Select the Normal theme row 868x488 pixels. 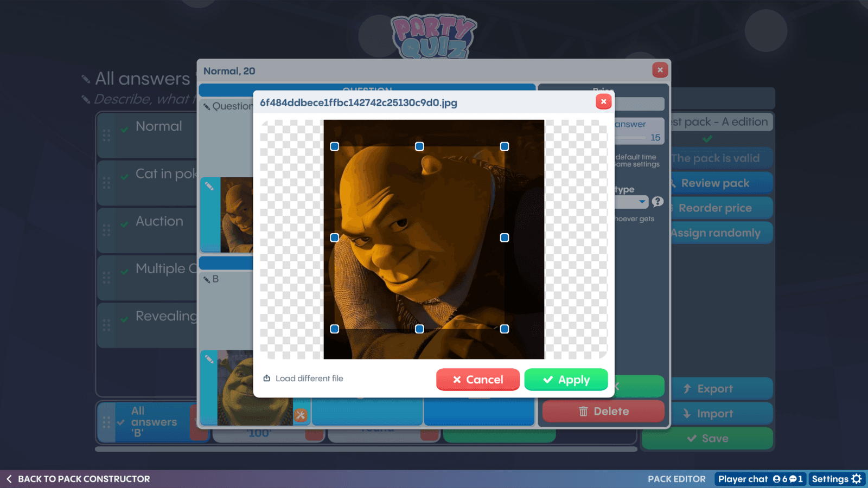tap(148, 135)
